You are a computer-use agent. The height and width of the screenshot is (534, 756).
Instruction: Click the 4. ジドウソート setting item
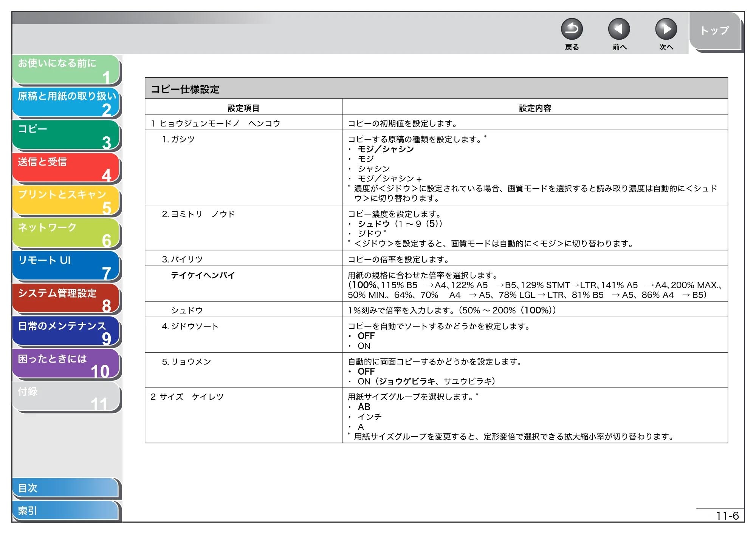[191, 326]
